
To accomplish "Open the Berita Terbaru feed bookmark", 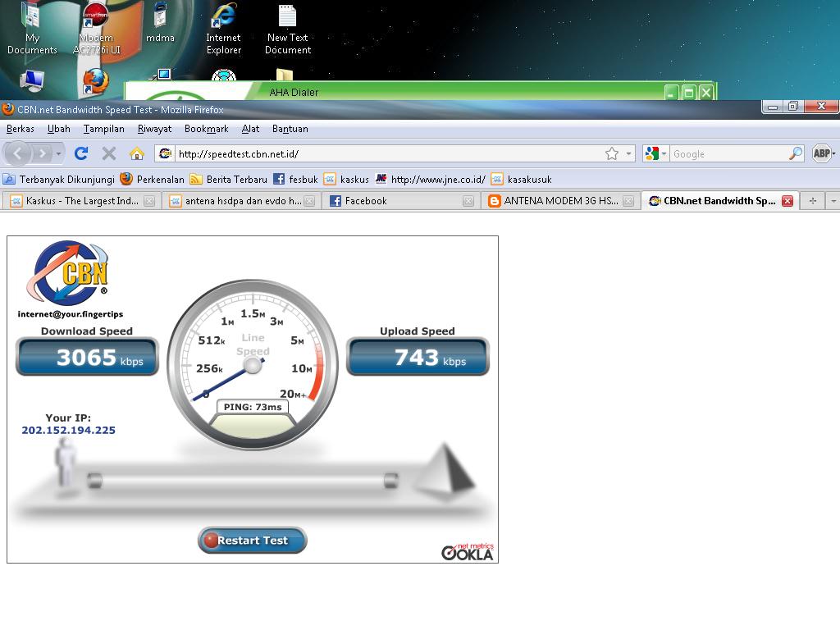I will click(229, 179).
